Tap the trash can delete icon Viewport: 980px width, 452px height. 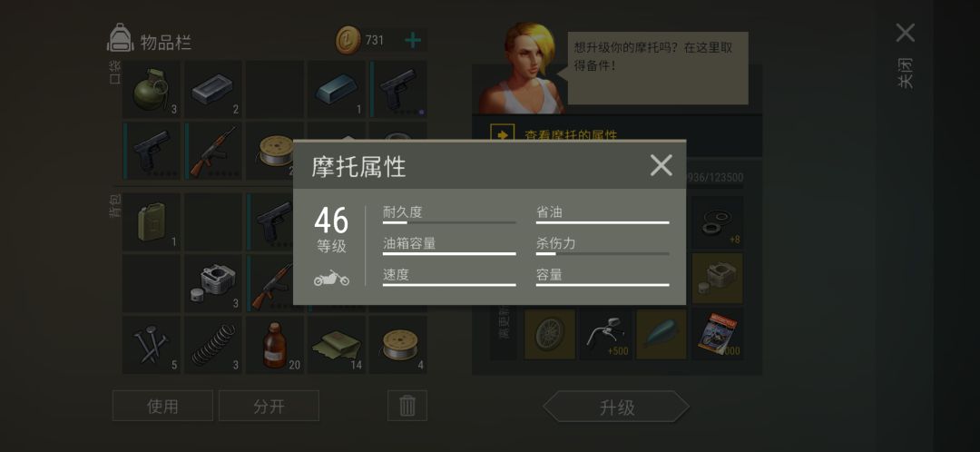point(407,406)
